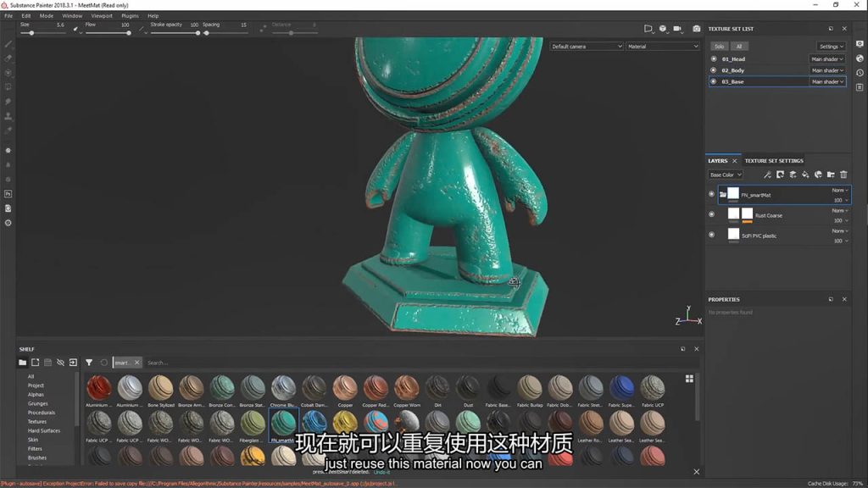Viewport: 868px width, 488px height.
Task: Open the Plugins menu
Action: click(130, 16)
